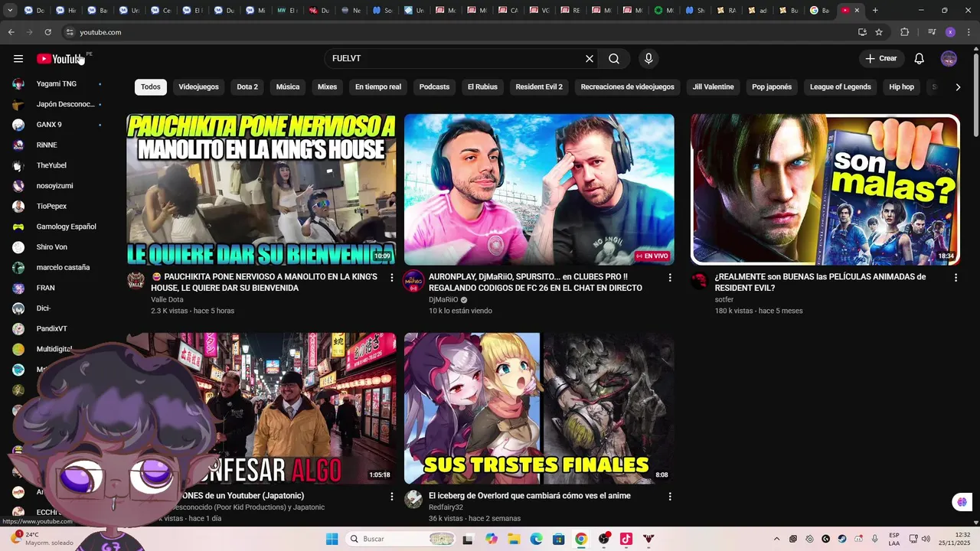
Task: Open more options for Pauchikita video
Action: click(392, 278)
